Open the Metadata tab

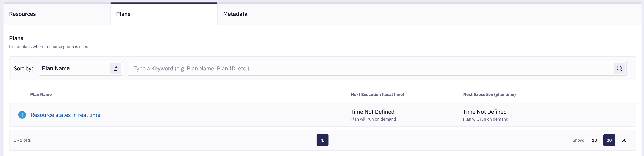click(235, 14)
